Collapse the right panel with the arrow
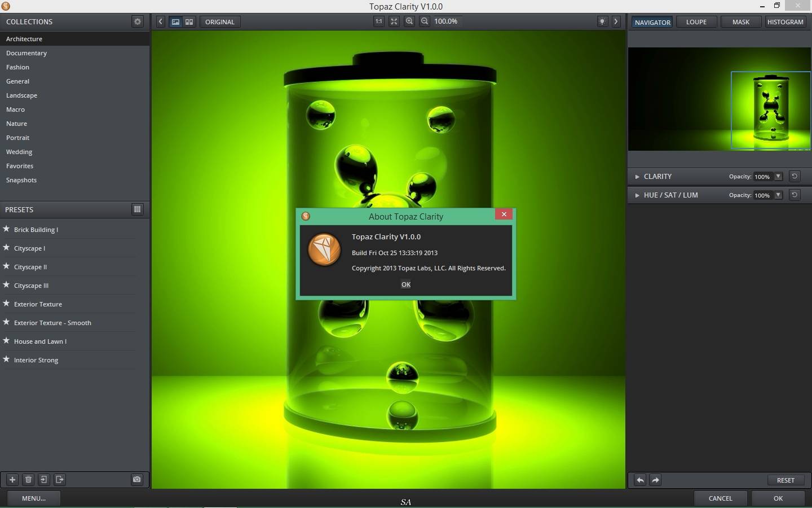812x508 pixels. (616, 21)
